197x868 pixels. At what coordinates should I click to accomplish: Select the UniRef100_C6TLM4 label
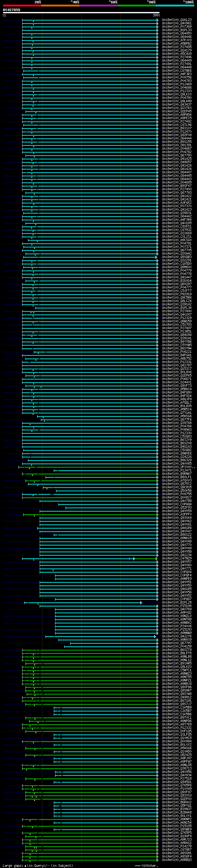[x=177, y=125]
